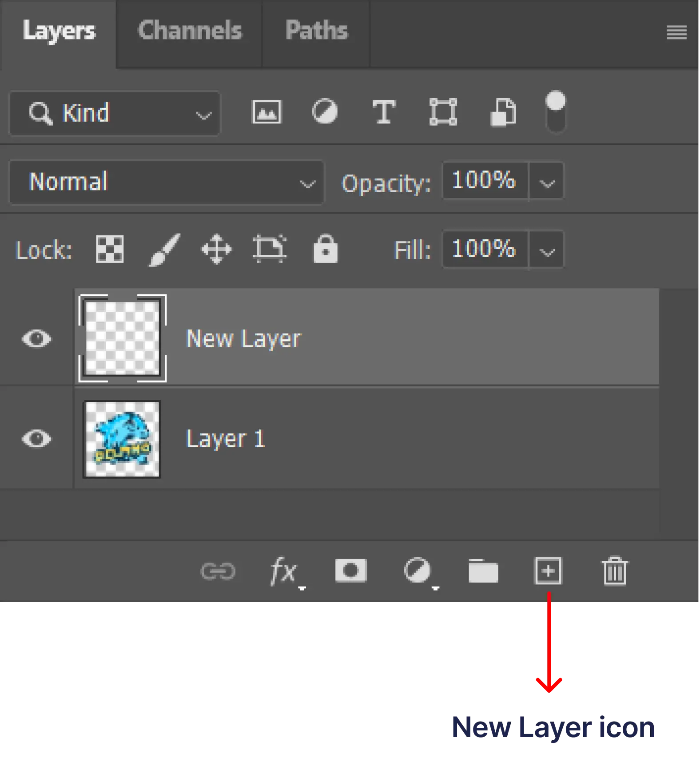This screenshot has height=762, width=700.
Task: Filter for adjustment layers icon
Action: pos(325,111)
